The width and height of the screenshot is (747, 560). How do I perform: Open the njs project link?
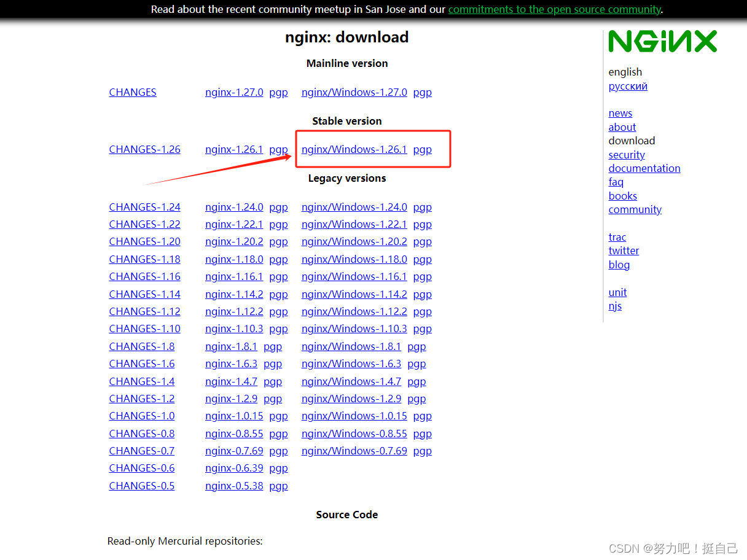click(x=615, y=306)
